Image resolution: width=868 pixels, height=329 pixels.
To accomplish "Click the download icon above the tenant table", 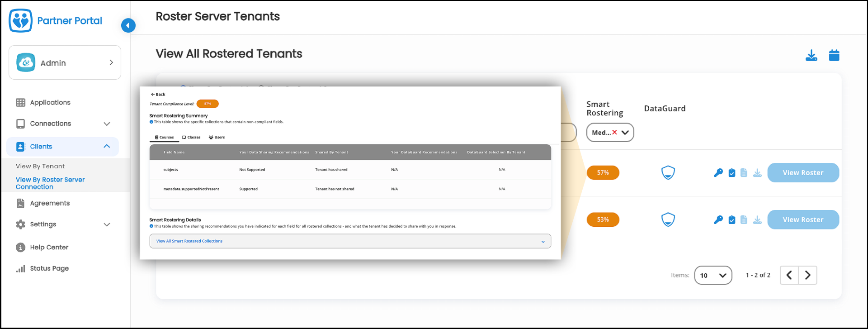I will 811,56.
